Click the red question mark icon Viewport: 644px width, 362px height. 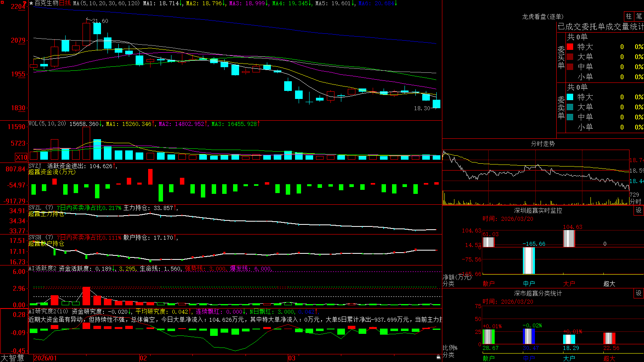click(x=25, y=3)
